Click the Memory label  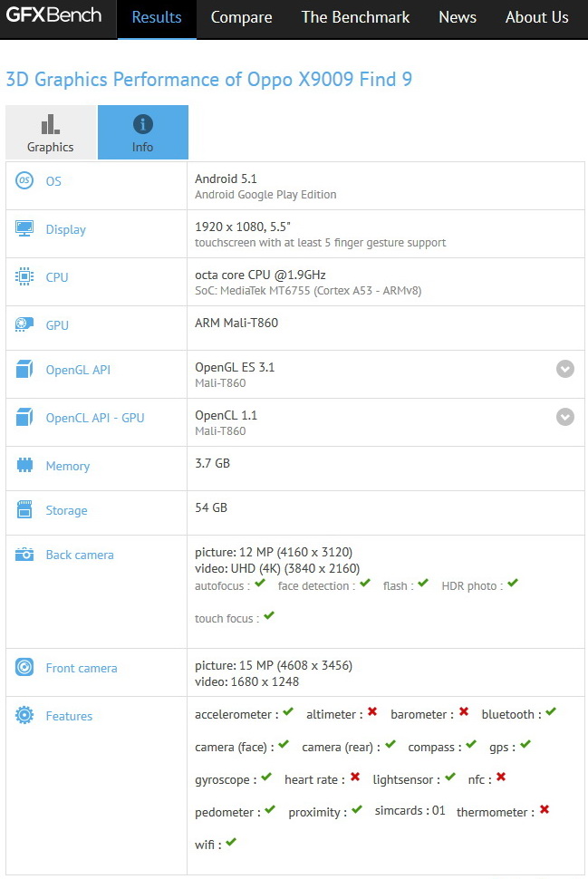pos(68,466)
